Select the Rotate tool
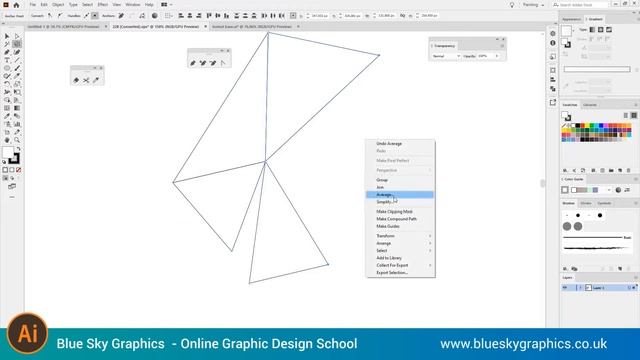 pyautogui.click(x=7, y=84)
